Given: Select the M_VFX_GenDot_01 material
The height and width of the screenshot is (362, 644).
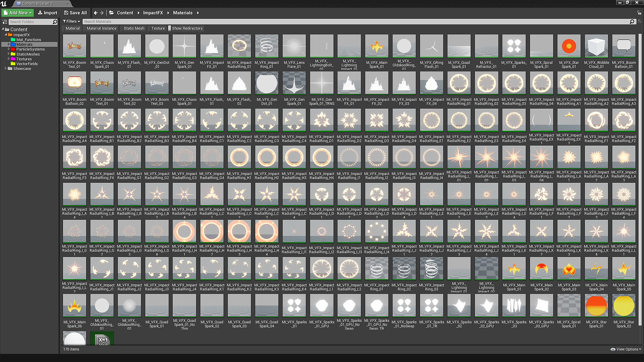Looking at the screenshot, I should (157, 51).
